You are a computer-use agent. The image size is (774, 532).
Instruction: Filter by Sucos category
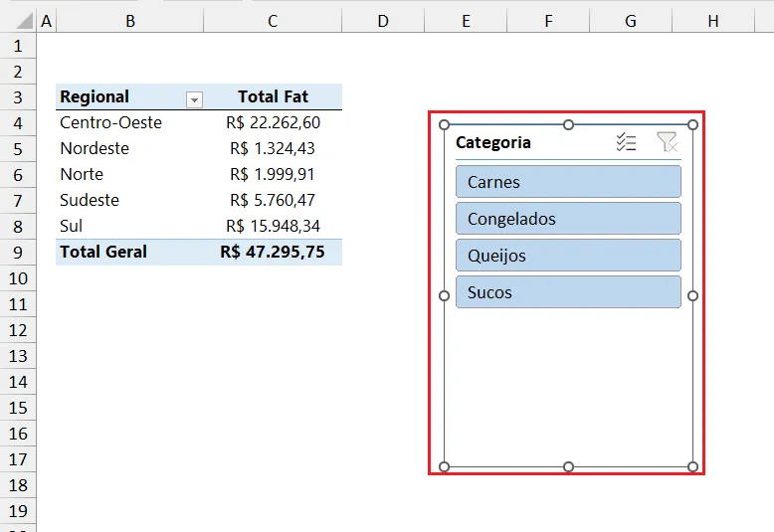tap(568, 292)
